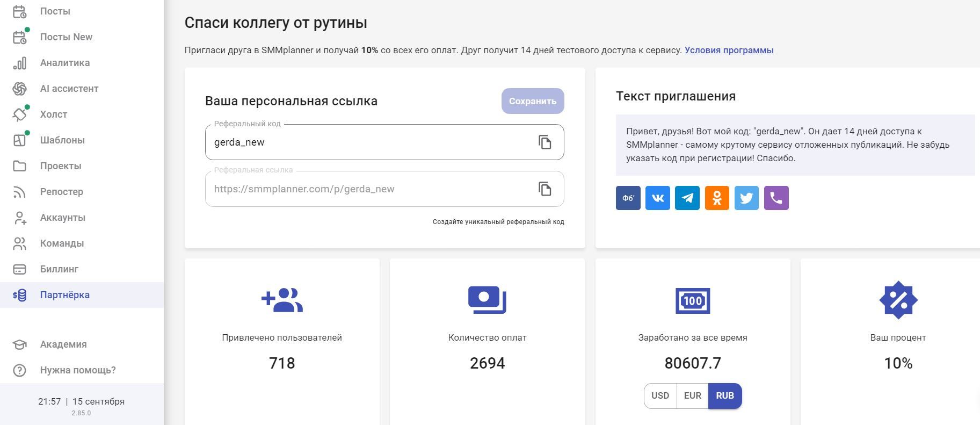
Task: Click the Шаблоны layout icon
Action: tap(19, 140)
